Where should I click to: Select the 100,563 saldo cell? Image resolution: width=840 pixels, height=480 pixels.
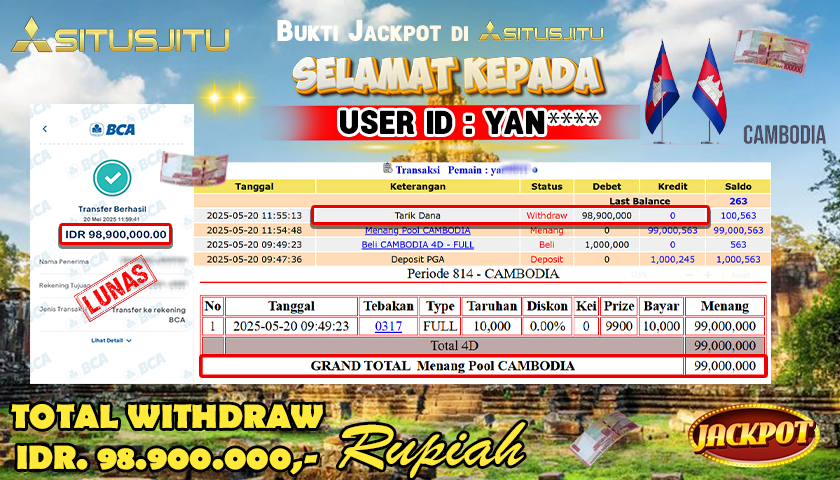tap(738, 215)
